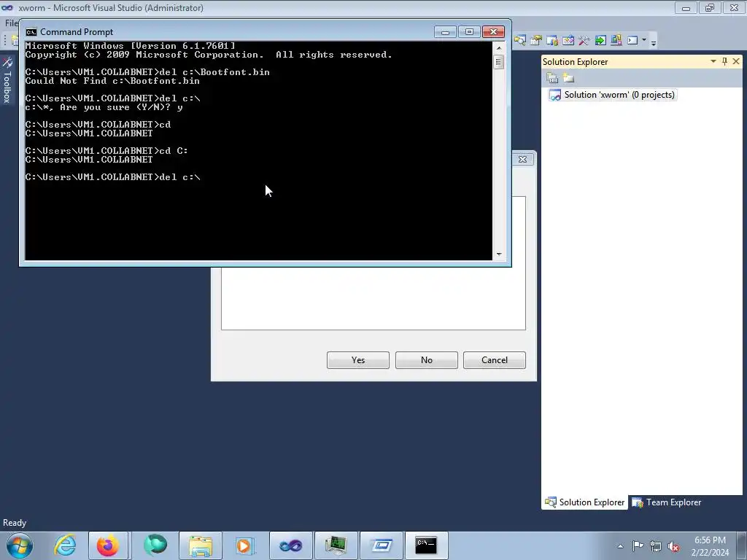Open the Command Prompt system menu icon
Screen dimensions: 747x560
click(x=31, y=32)
